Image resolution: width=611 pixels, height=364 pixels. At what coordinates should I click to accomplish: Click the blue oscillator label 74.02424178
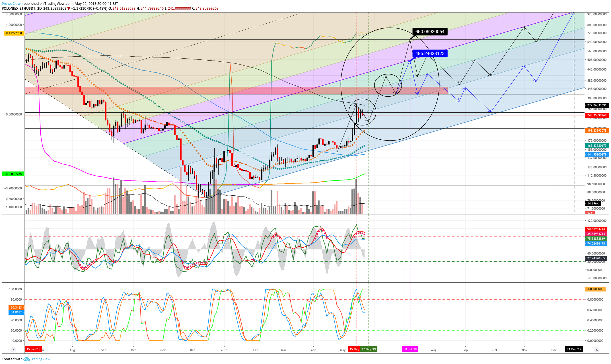(596, 243)
